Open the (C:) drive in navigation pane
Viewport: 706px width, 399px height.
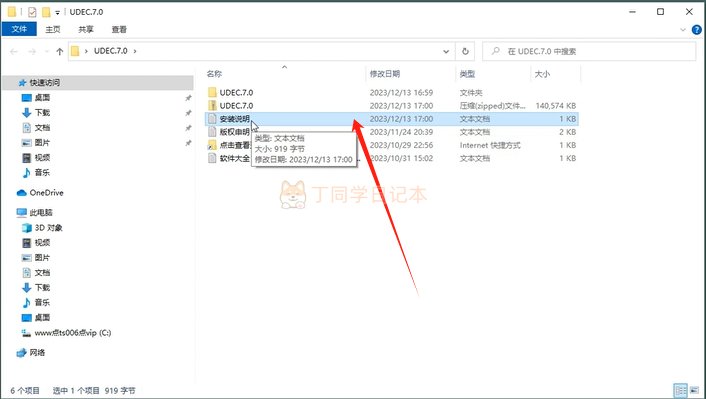(72, 333)
